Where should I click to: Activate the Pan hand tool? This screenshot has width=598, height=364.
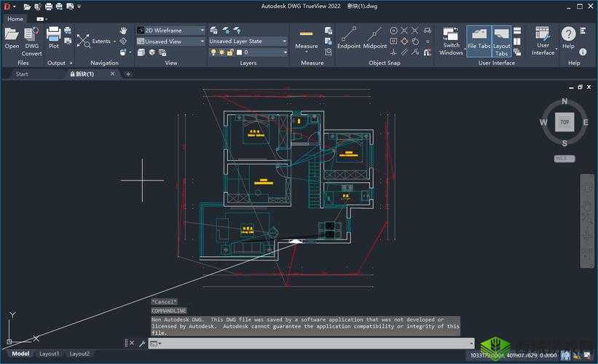[x=123, y=31]
